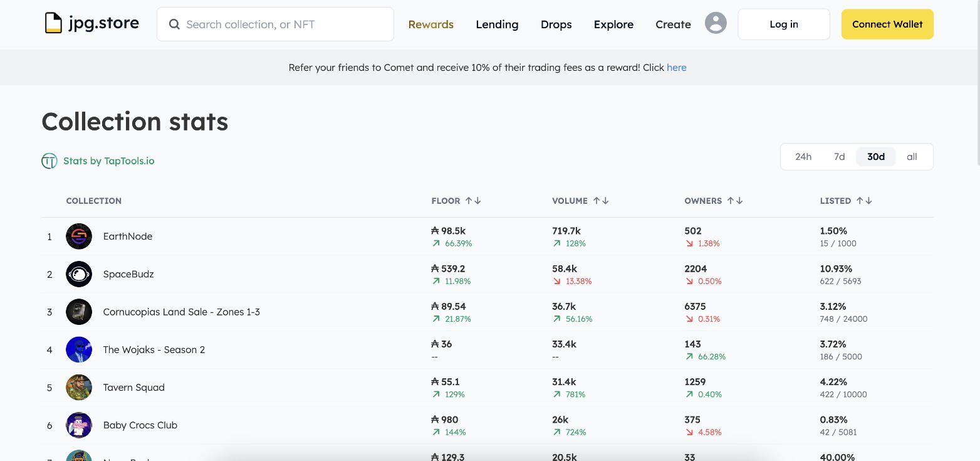
Task: Open the Baby Crocs Club avatar
Action: pos(79,425)
